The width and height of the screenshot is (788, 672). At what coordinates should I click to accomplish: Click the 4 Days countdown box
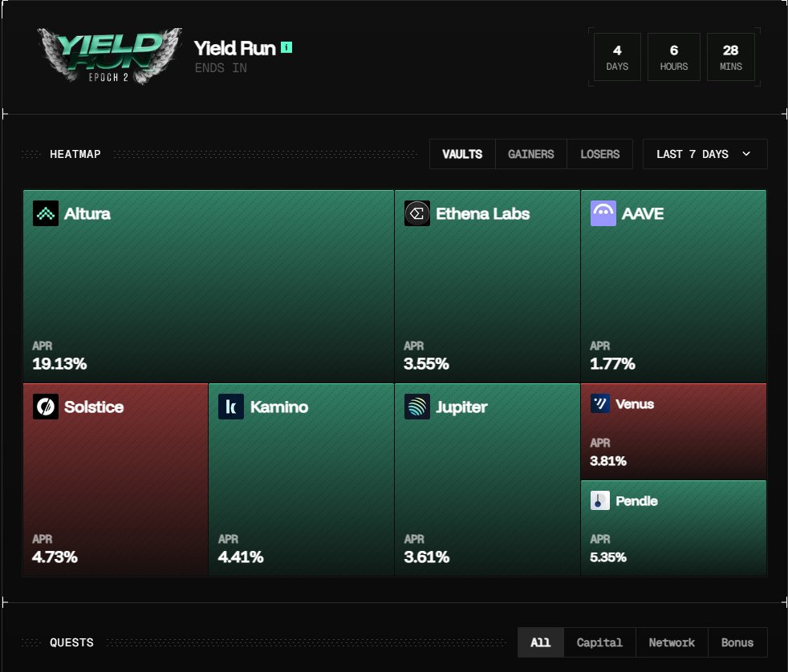point(617,57)
